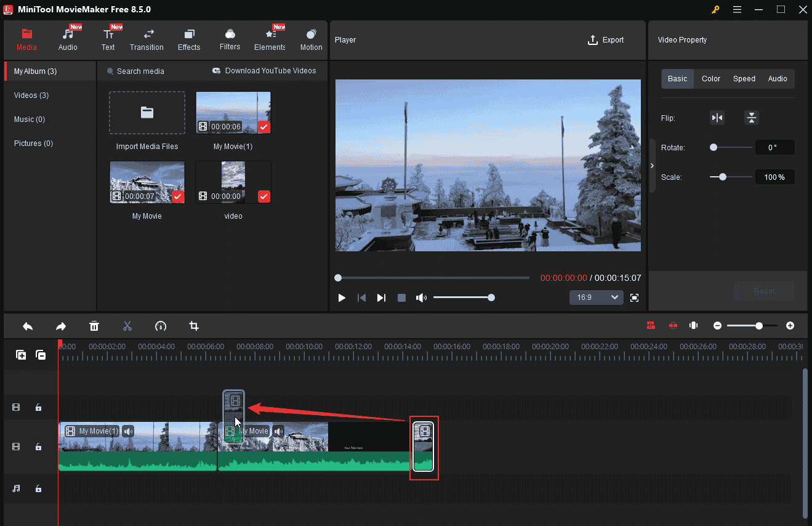The height and width of the screenshot is (526, 812).
Task: Toggle audio waveform display on timeline
Action: pyautogui.click(x=693, y=325)
